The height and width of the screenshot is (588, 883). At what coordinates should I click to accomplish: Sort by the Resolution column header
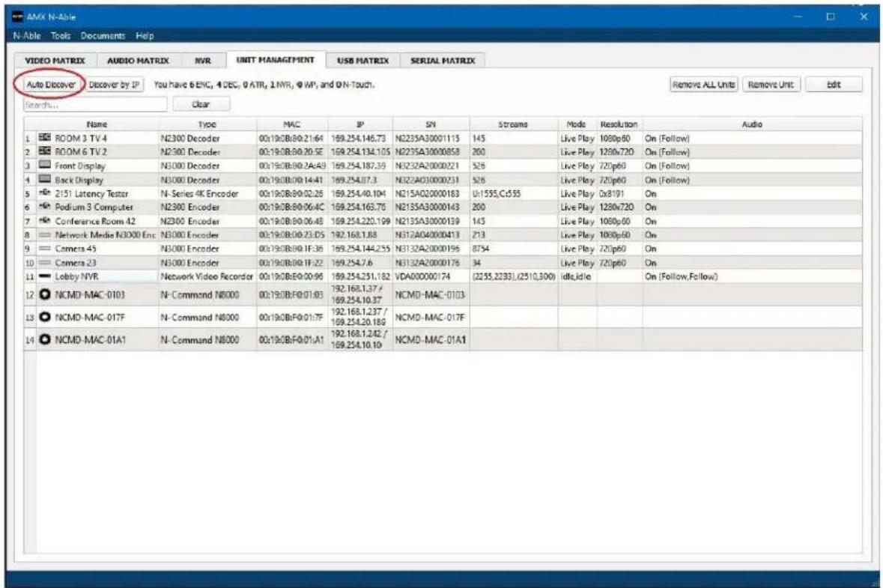[619, 124]
